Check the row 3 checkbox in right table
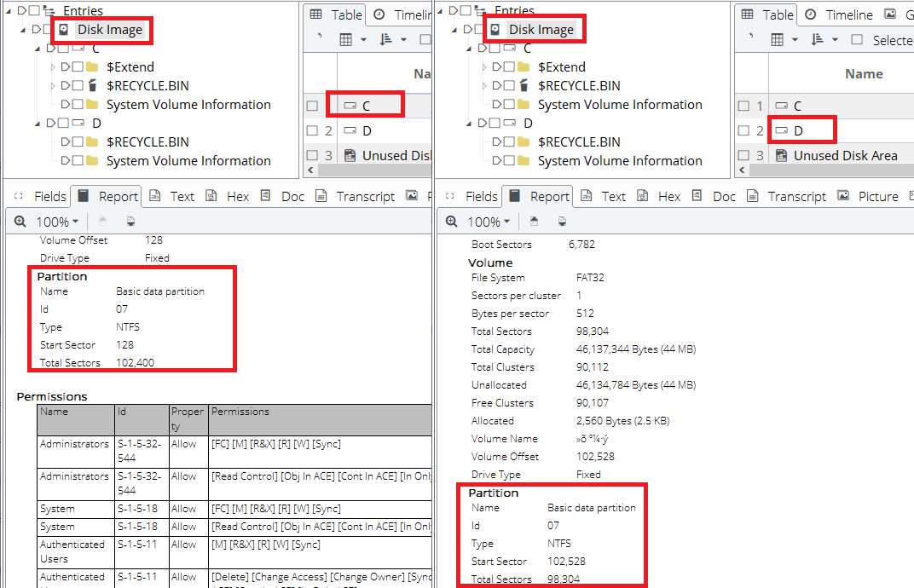 click(x=743, y=155)
